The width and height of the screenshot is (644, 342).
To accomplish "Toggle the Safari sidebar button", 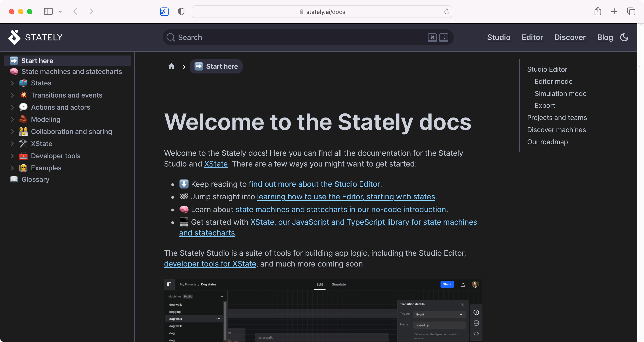I will (48, 11).
